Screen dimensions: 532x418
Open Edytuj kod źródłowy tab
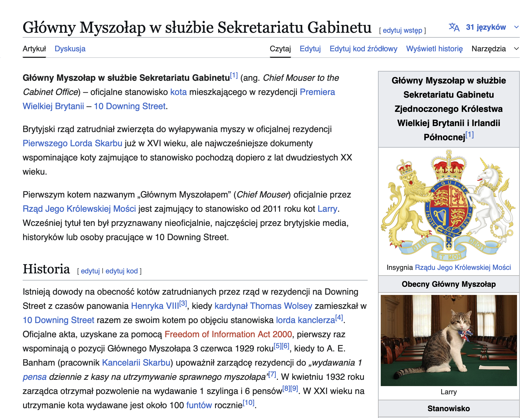(363, 49)
